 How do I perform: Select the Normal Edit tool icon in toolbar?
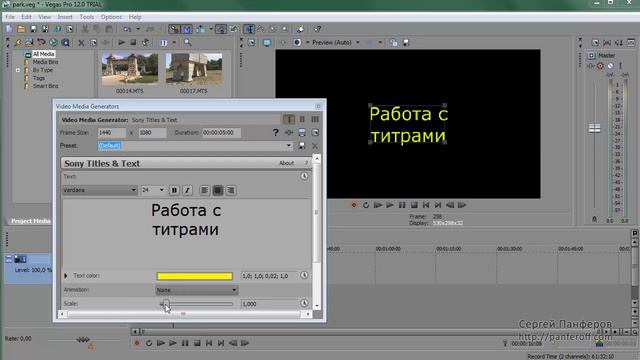coord(249,29)
